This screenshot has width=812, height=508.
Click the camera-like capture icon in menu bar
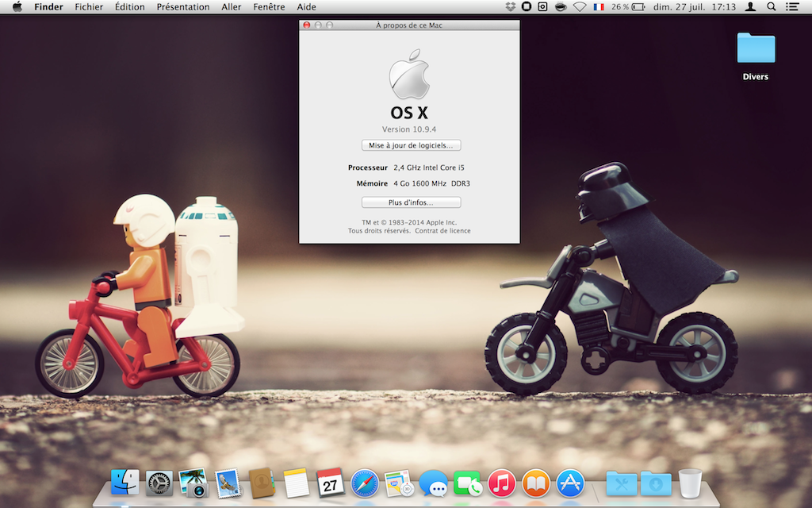[542, 6]
